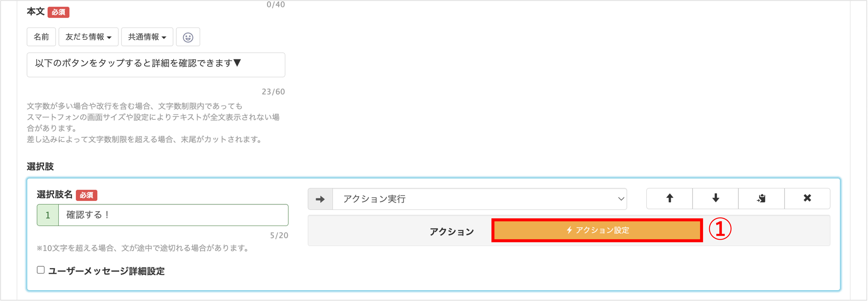
Task: Click the 選択肢名 field containing 確認する！
Action: pyautogui.click(x=173, y=215)
